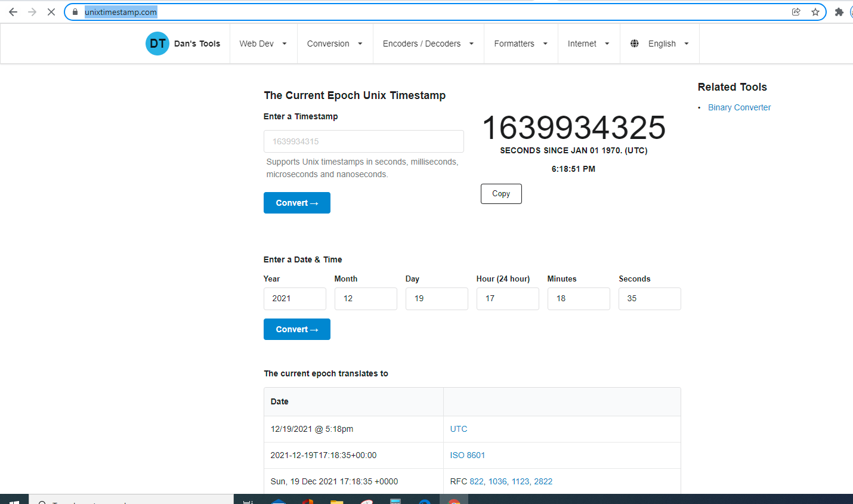Click the Related Tools heading
Screen dimensions: 853x504
[733, 87]
